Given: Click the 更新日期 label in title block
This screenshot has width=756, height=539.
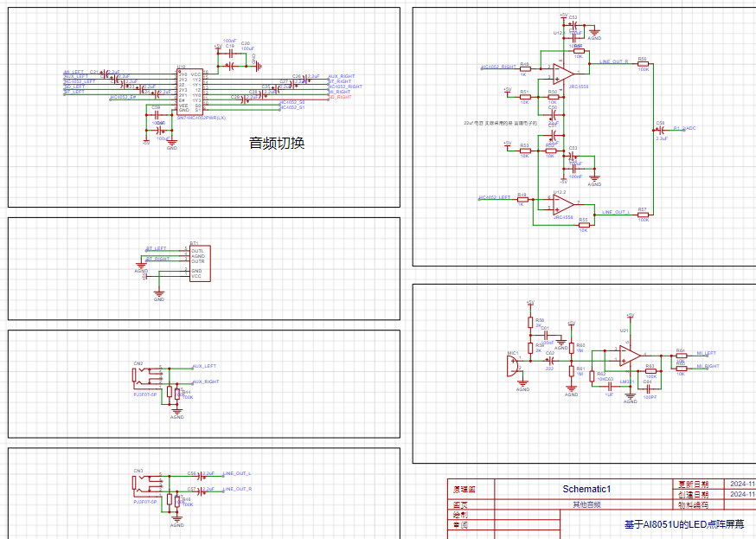Looking at the screenshot, I should click(694, 484).
